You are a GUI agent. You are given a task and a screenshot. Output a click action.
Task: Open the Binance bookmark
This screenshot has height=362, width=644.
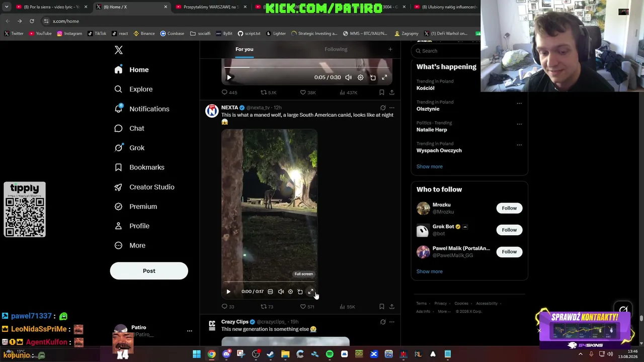coord(144,34)
